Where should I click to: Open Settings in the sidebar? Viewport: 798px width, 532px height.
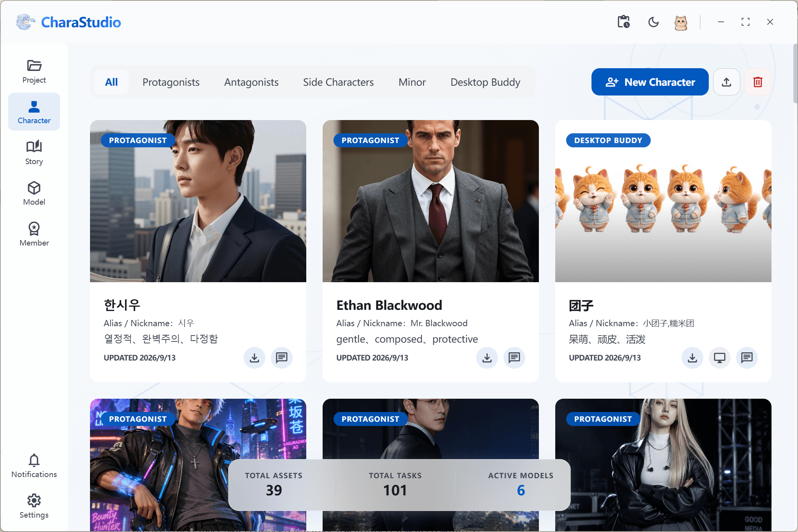click(34, 506)
